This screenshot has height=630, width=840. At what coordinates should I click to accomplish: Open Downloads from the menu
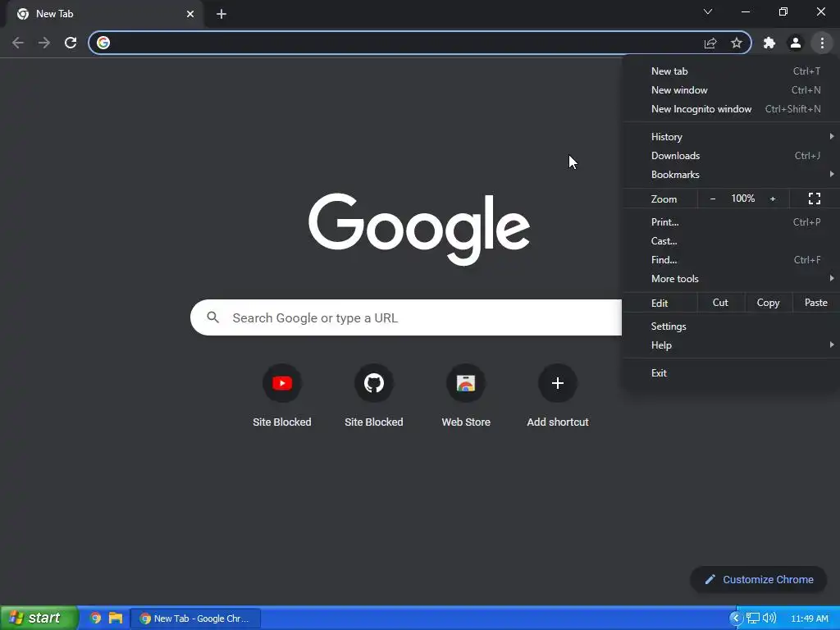731,156
